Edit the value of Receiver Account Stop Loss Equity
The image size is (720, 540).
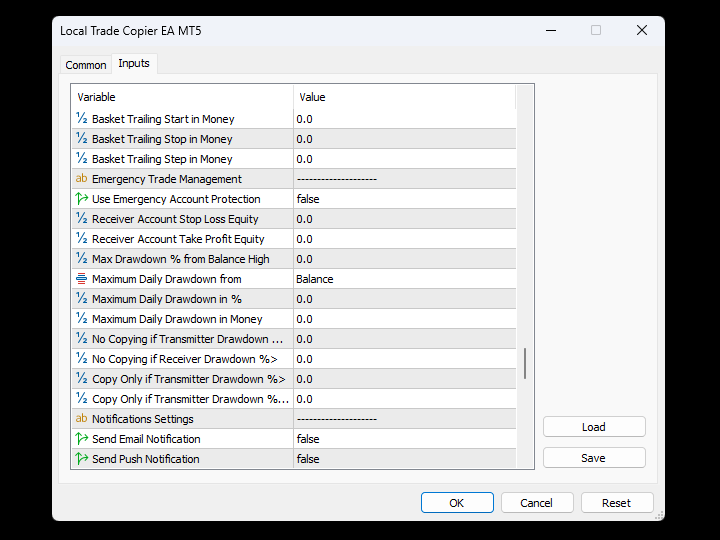(x=405, y=219)
